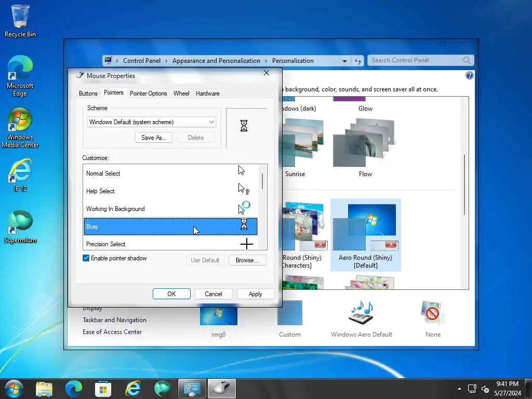Open the IE 12 desktop shortcut
Image resolution: width=532 pixels, height=399 pixels.
click(20, 175)
